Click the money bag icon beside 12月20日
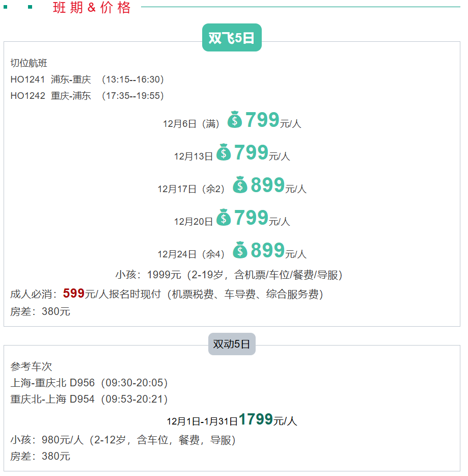The image size is (468, 476). coord(224,218)
